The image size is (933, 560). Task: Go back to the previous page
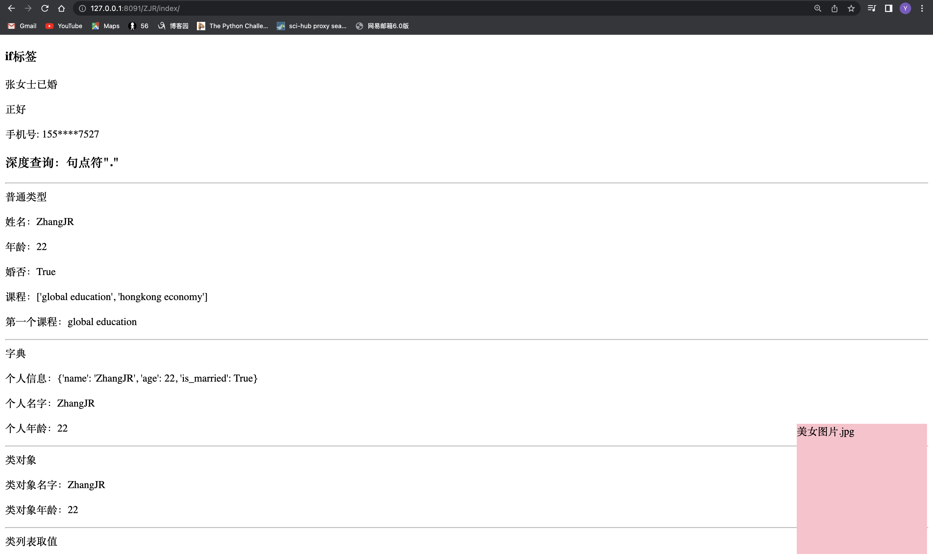(11, 8)
